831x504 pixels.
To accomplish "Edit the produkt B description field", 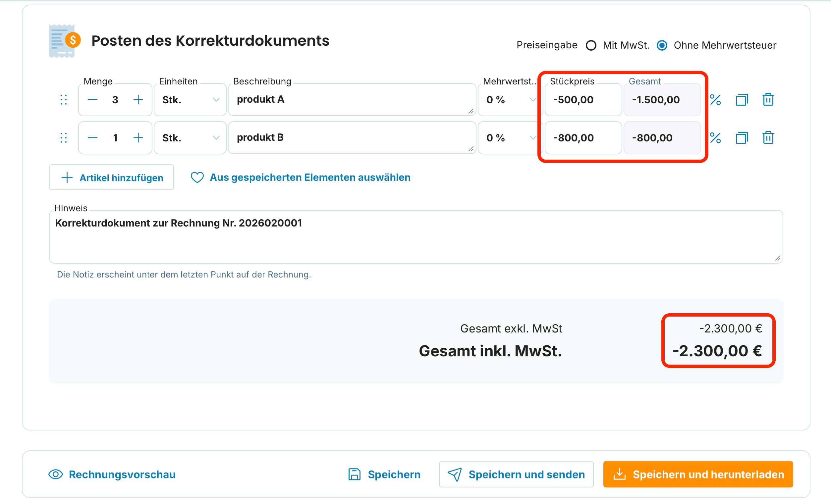I will pyautogui.click(x=352, y=138).
